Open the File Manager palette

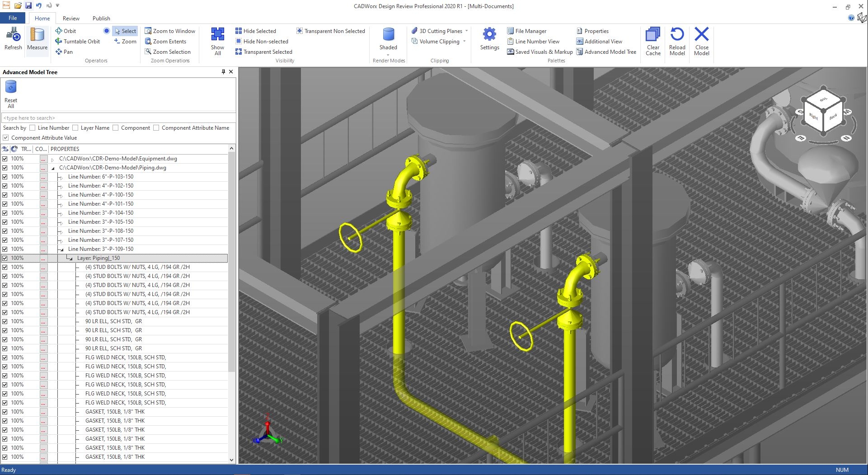coord(526,31)
